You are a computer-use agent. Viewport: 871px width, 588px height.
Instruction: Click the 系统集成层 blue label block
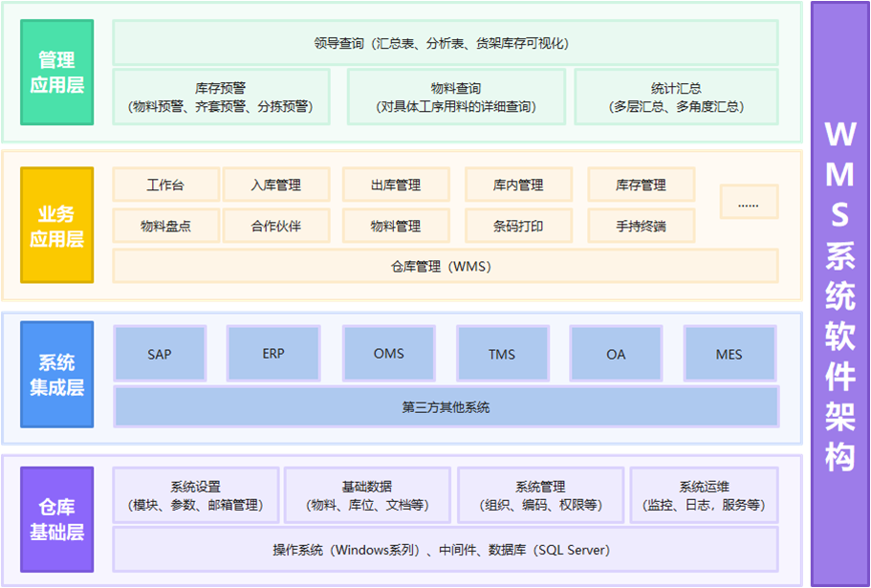point(56,374)
